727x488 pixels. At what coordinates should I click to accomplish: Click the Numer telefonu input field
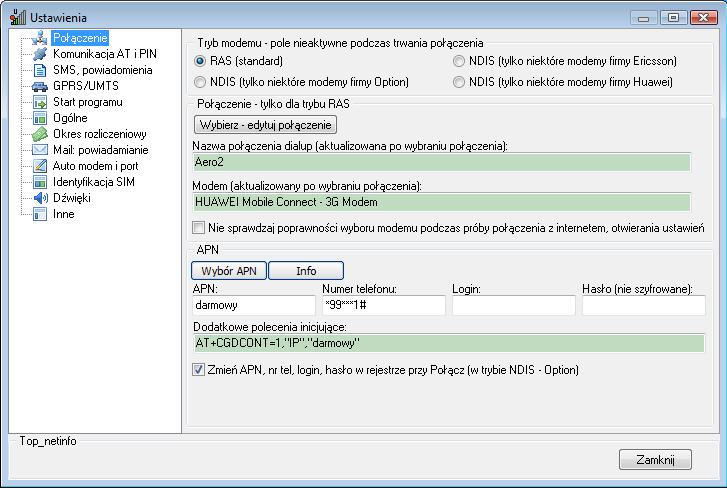click(x=383, y=306)
